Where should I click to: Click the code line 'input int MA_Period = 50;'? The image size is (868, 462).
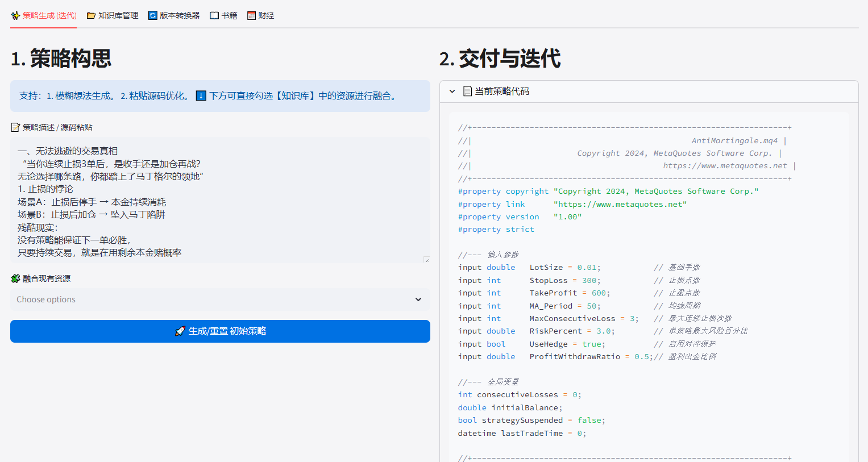tap(579, 306)
